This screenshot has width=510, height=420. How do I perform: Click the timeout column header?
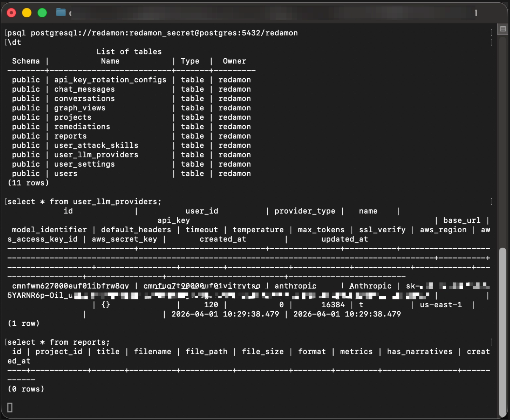pos(202,230)
